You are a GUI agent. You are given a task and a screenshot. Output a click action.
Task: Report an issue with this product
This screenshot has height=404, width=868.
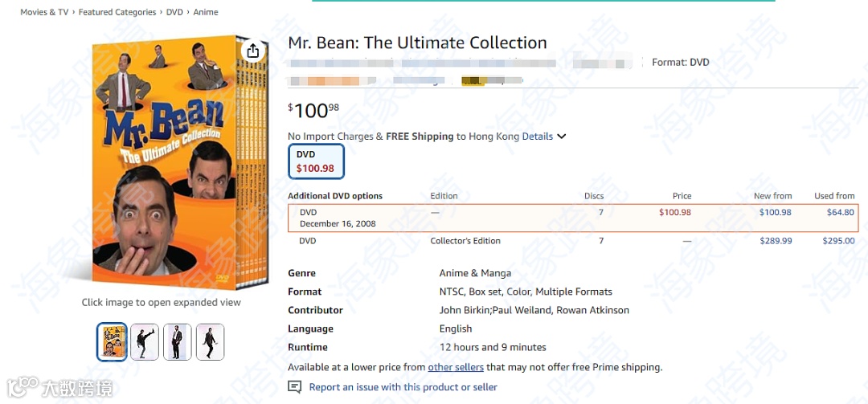pyautogui.click(x=403, y=387)
